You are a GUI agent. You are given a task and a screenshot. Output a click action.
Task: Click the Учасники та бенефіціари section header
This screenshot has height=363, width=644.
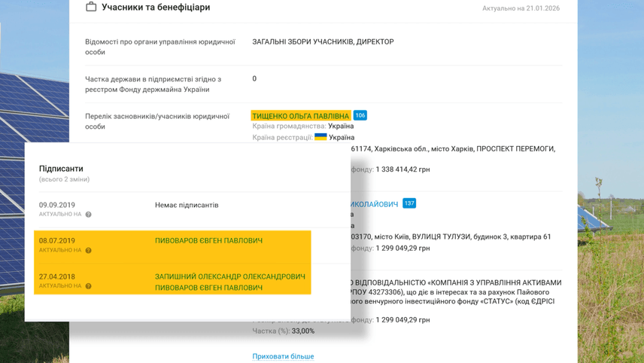click(156, 8)
